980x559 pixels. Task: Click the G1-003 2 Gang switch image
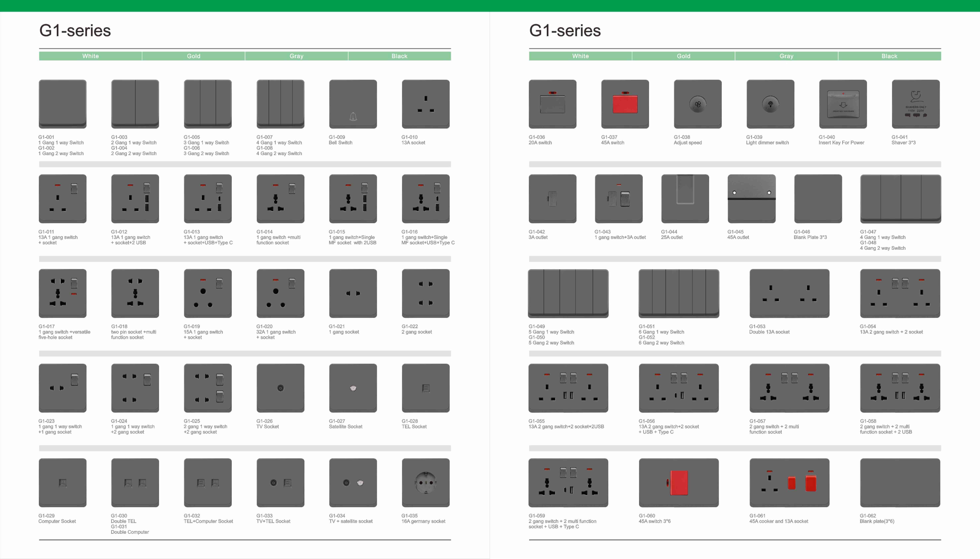[x=135, y=104]
